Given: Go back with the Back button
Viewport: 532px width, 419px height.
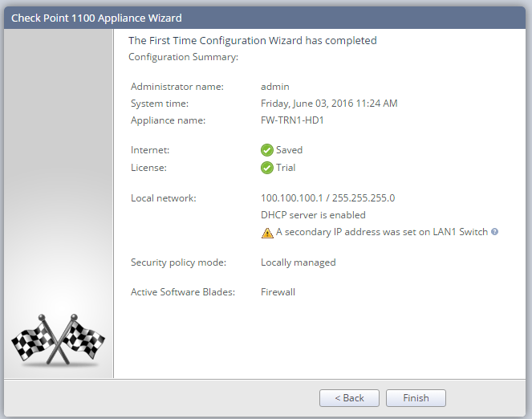Looking at the screenshot, I should pyautogui.click(x=349, y=397).
